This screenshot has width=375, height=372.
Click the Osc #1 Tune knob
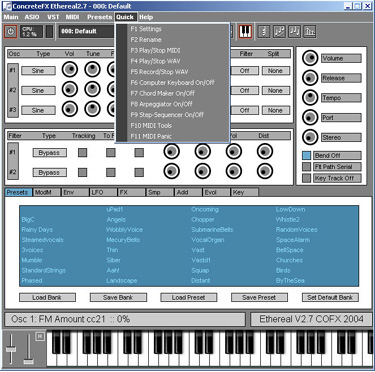[92, 70]
